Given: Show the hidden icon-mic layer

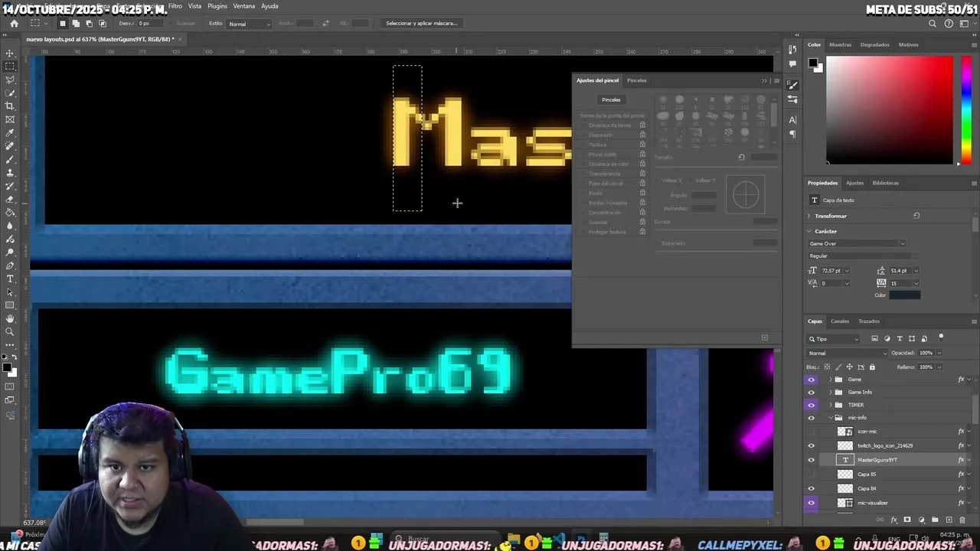Looking at the screenshot, I should click(x=812, y=432).
